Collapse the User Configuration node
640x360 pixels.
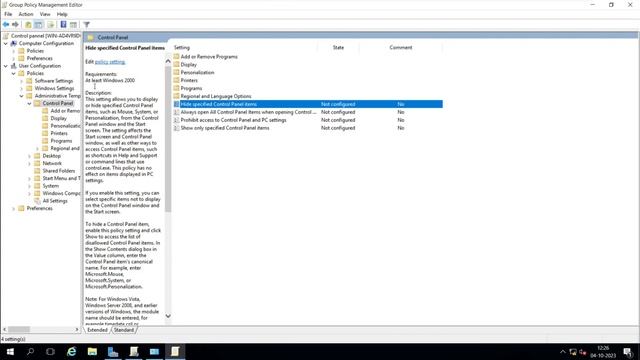point(6,66)
